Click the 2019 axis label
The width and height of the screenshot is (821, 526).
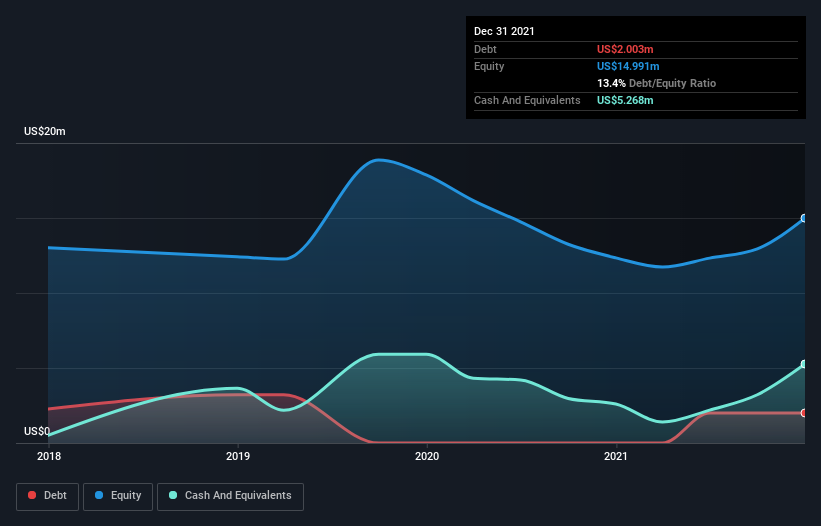(x=238, y=456)
